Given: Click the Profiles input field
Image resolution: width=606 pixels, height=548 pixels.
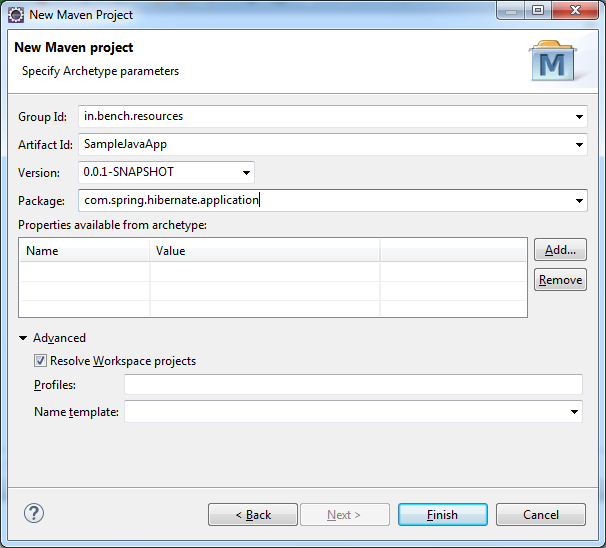Looking at the screenshot, I should pos(353,385).
